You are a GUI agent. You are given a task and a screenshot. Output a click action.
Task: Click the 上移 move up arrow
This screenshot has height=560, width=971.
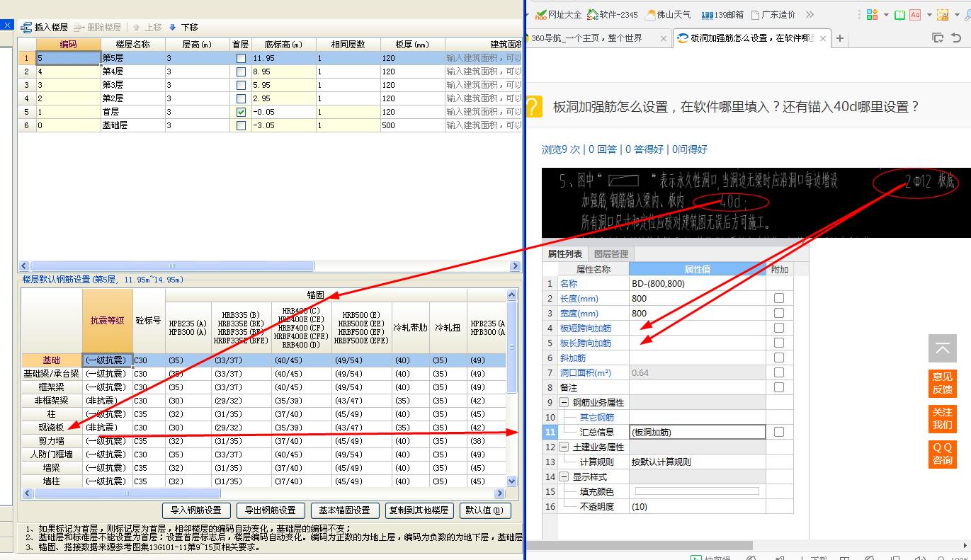pos(136,28)
